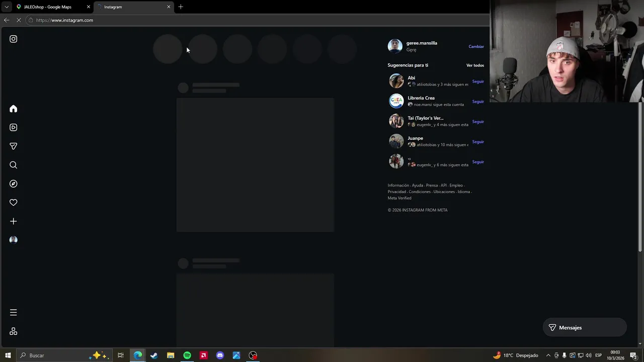The image size is (644, 362).
Task: Click the ESP language indicator
Action: pyautogui.click(x=599, y=355)
